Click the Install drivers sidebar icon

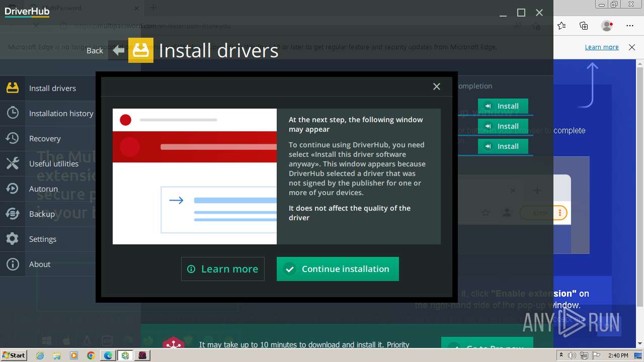click(13, 88)
